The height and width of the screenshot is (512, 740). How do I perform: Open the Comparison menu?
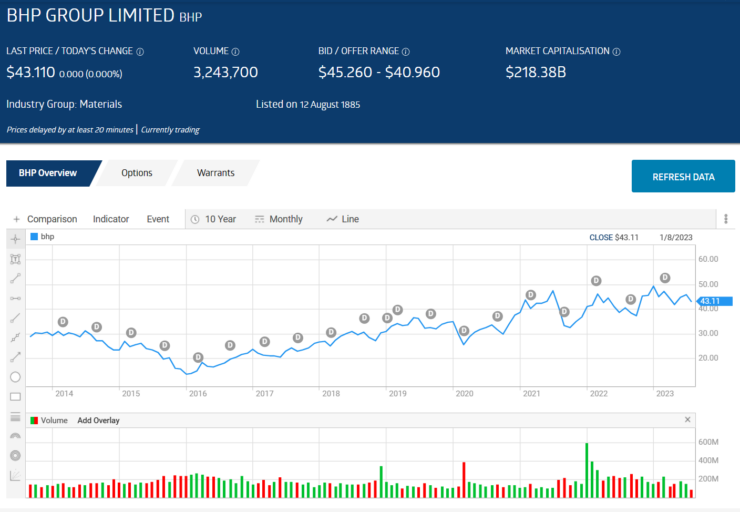point(52,219)
